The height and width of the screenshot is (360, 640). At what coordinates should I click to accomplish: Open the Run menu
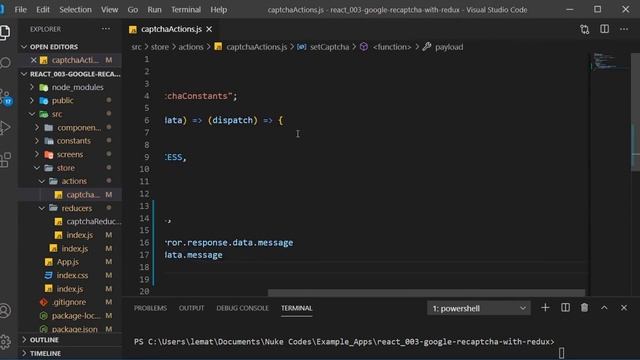click(x=154, y=9)
